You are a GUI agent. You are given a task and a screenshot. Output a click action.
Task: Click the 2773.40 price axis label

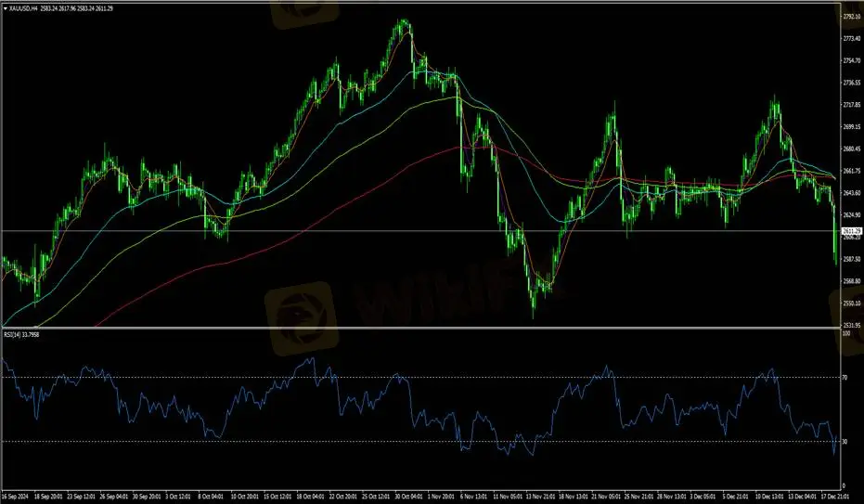coord(852,39)
